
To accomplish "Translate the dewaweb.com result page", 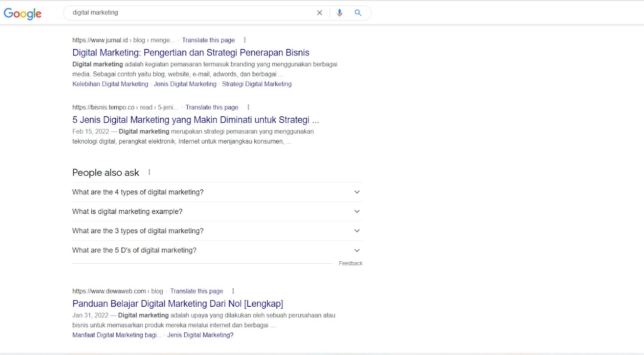I will click(x=196, y=291).
